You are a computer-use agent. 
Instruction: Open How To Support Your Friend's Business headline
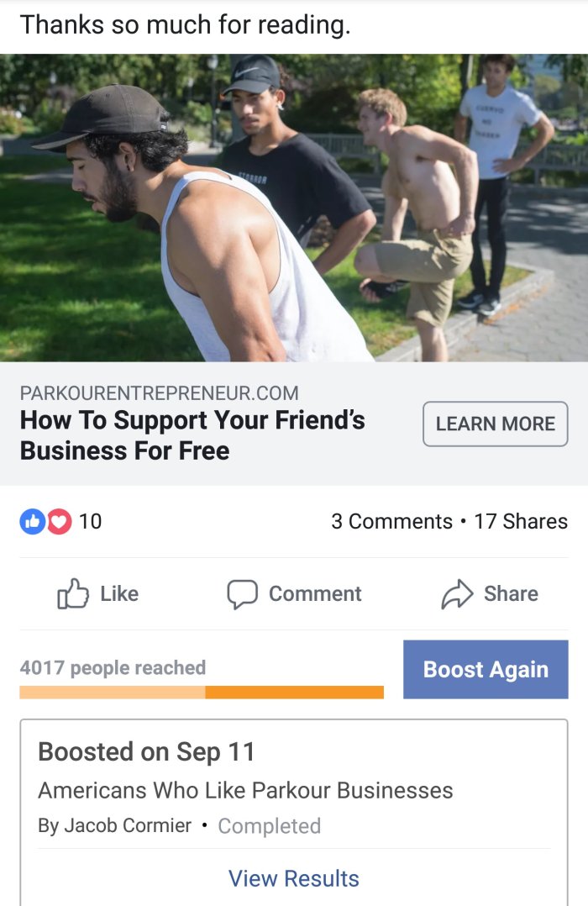(192, 435)
